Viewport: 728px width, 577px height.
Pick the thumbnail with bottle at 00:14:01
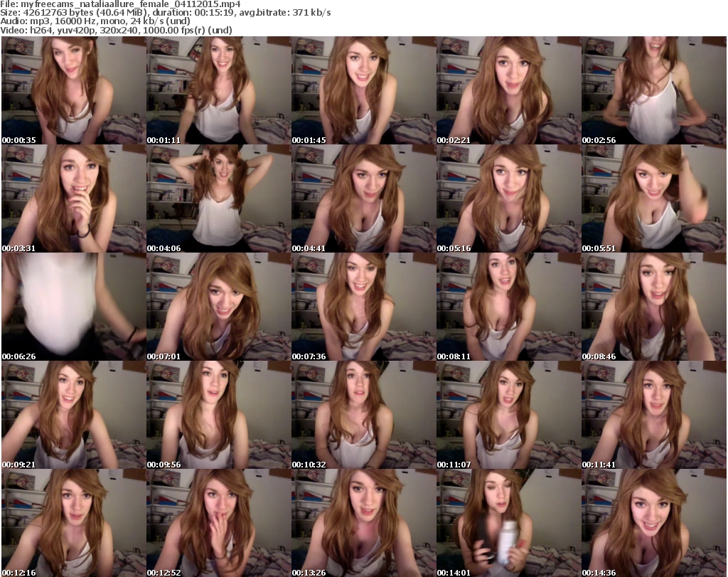tap(508, 523)
